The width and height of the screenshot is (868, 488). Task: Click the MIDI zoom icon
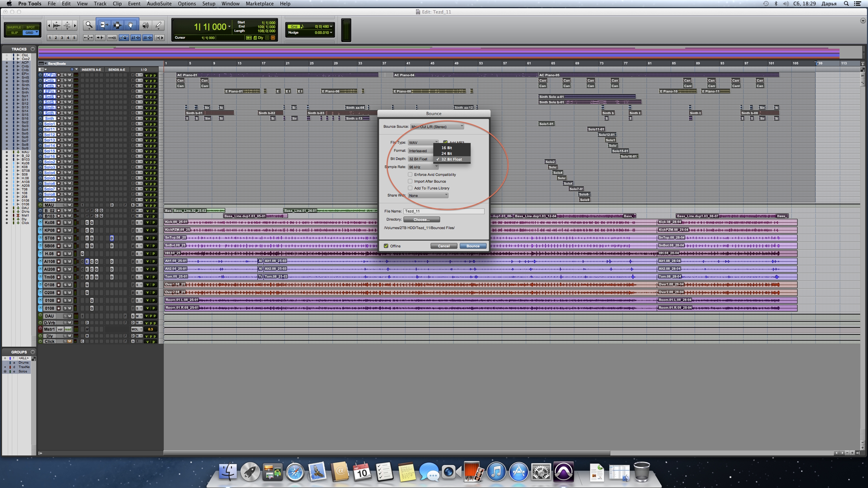[67, 25]
